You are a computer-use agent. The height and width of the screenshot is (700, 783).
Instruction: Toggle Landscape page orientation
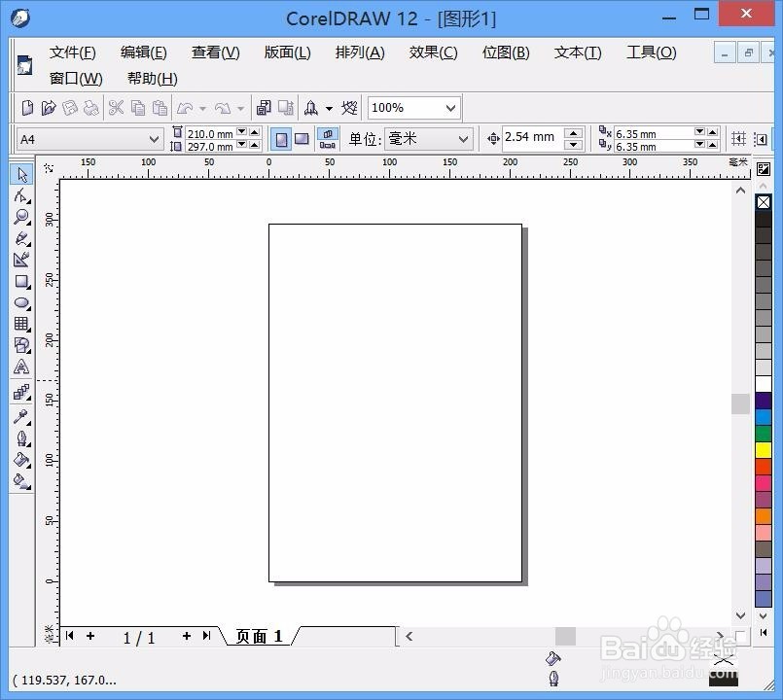coord(302,139)
